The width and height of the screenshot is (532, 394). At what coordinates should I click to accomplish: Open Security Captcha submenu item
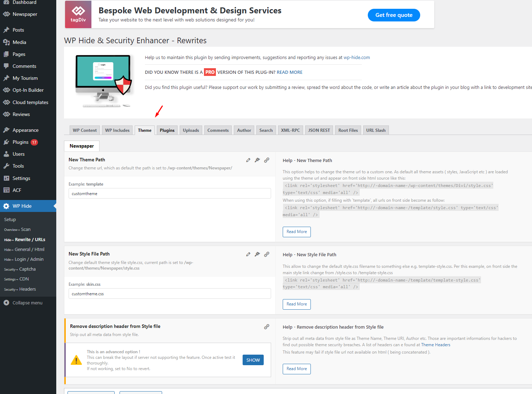coord(20,269)
